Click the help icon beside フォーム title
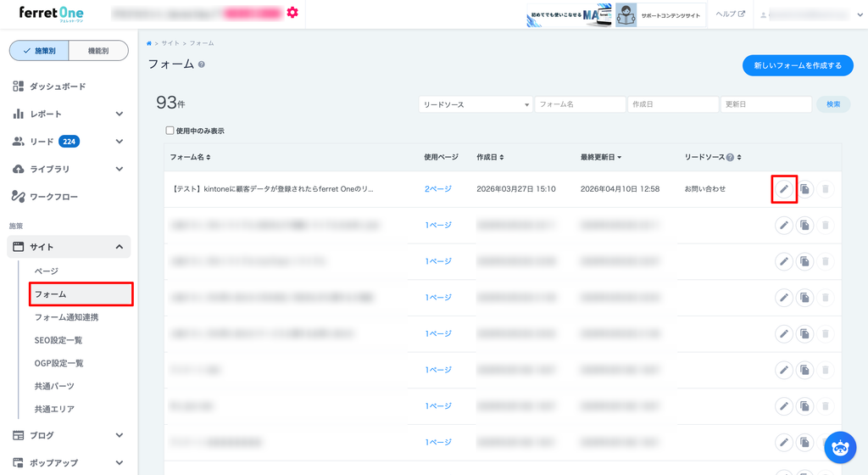Viewport: 868px width, 475px height. (202, 64)
